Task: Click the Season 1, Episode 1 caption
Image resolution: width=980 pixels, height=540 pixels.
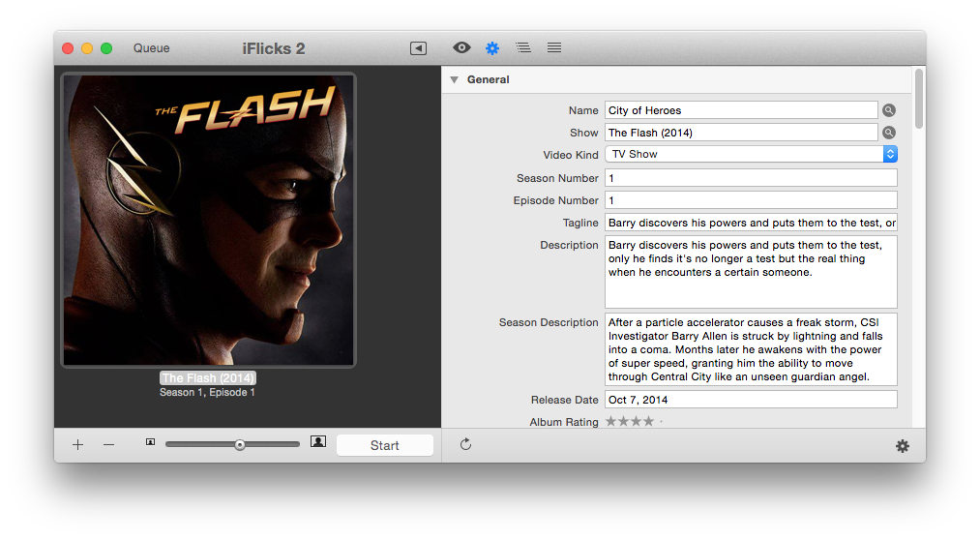Action: pos(207,393)
